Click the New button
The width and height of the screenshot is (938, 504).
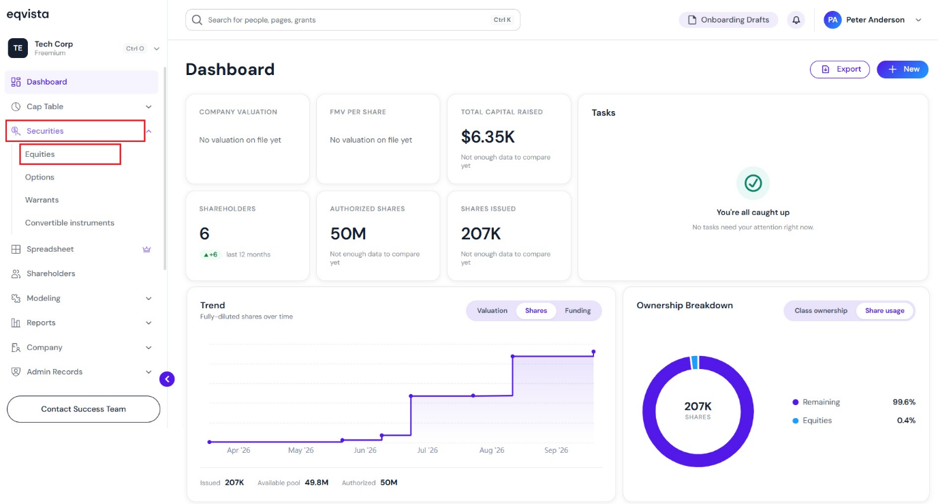pyautogui.click(x=902, y=69)
